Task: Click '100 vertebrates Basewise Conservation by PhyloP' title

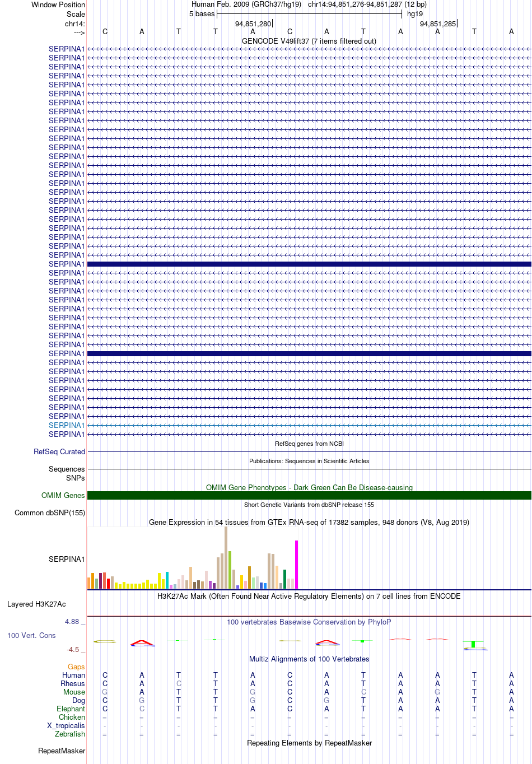Action: (309, 622)
